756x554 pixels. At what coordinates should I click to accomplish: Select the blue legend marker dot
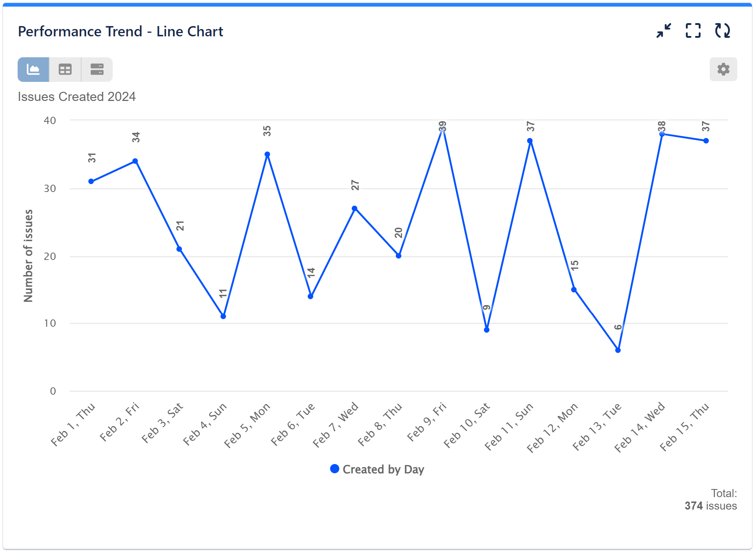(334, 469)
